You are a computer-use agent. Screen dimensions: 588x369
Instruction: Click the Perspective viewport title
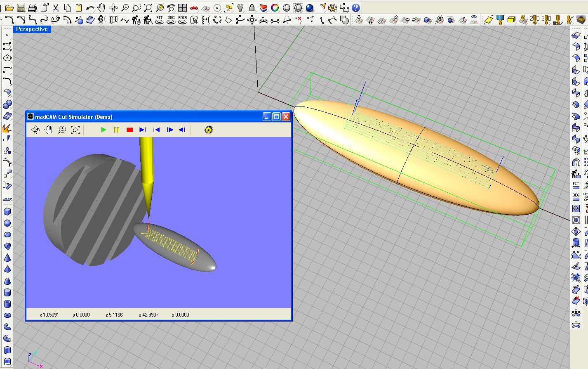pos(32,29)
